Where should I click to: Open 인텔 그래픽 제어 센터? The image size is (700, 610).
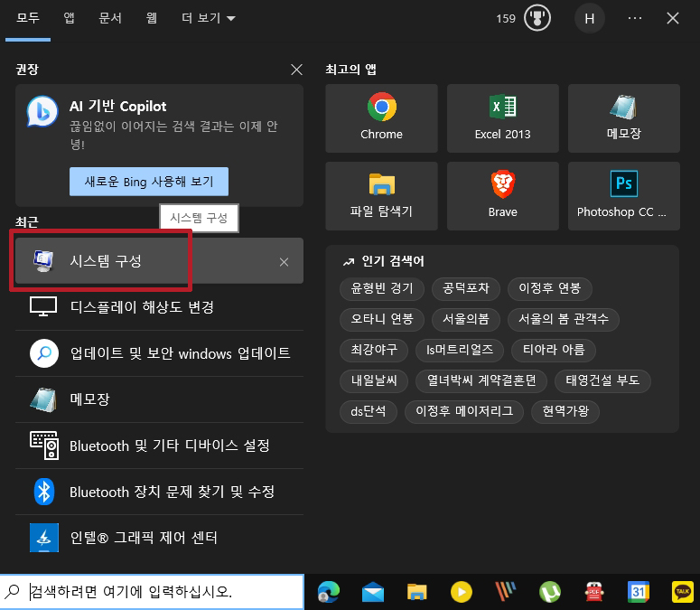(x=159, y=538)
